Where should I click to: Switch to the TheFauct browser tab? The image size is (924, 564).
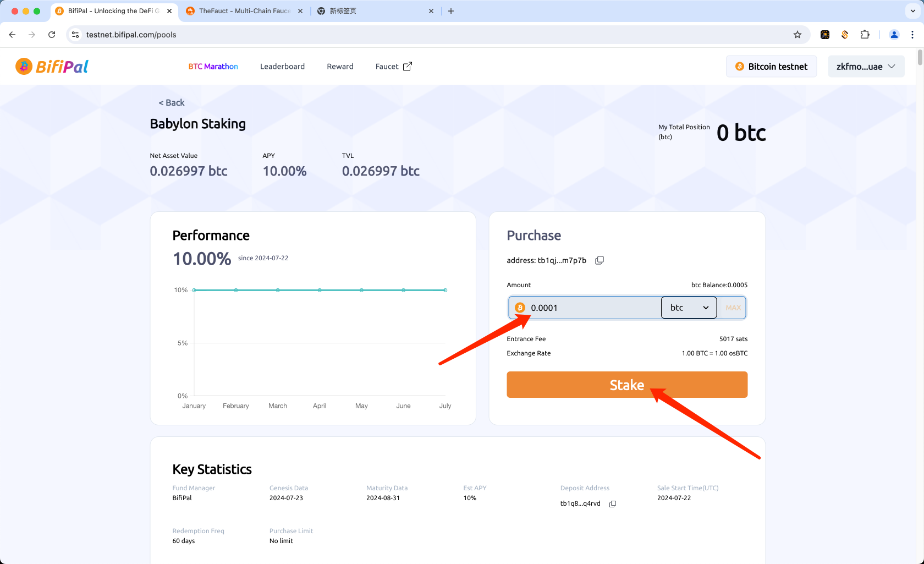(244, 11)
